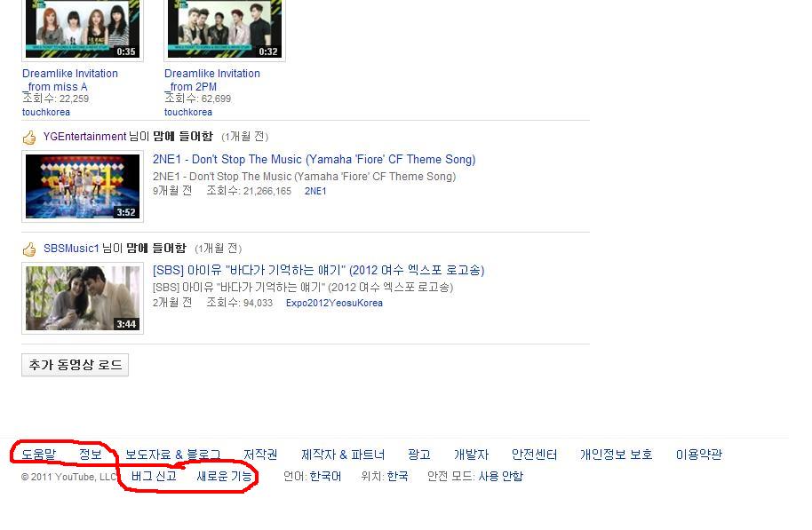
Task: Open the miss A Dreamlike Invitation thumbnail
Action: coord(83,30)
